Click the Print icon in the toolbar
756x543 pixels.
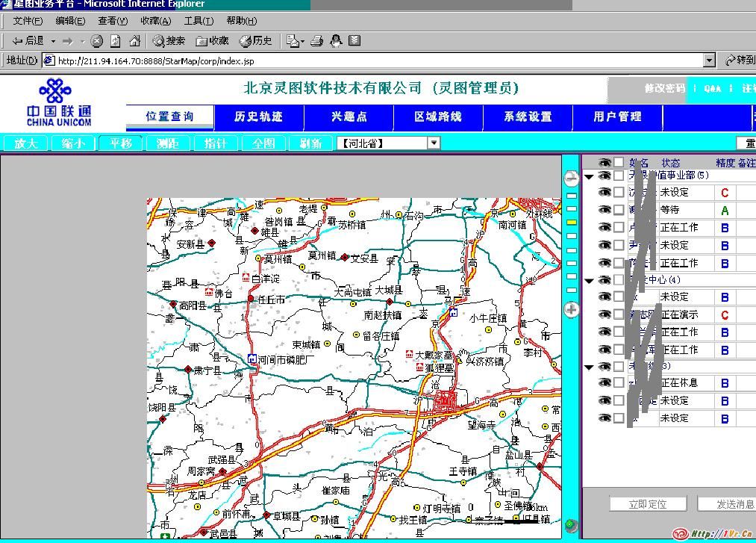pyautogui.click(x=316, y=41)
